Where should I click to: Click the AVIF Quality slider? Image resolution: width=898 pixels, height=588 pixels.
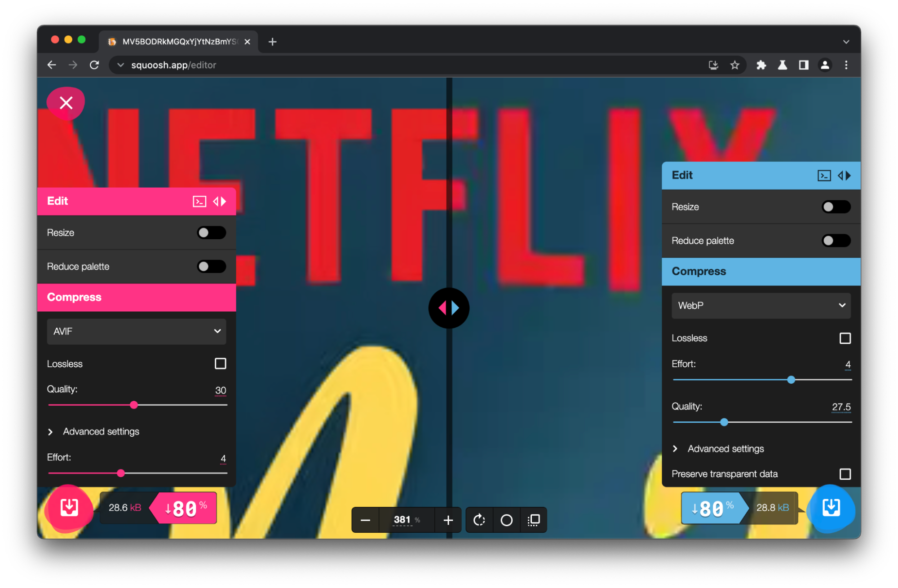(137, 405)
